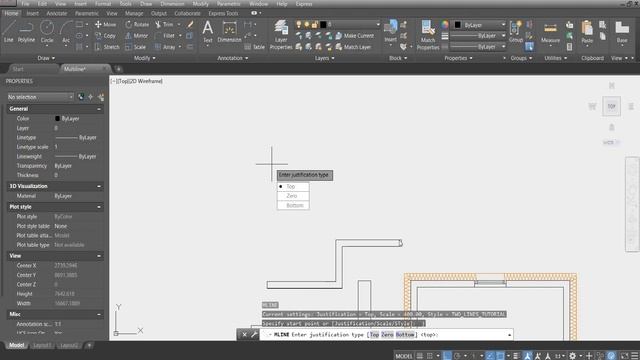Collapse the Misc properties section
640x360 pixels.
[x=99, y=314]
